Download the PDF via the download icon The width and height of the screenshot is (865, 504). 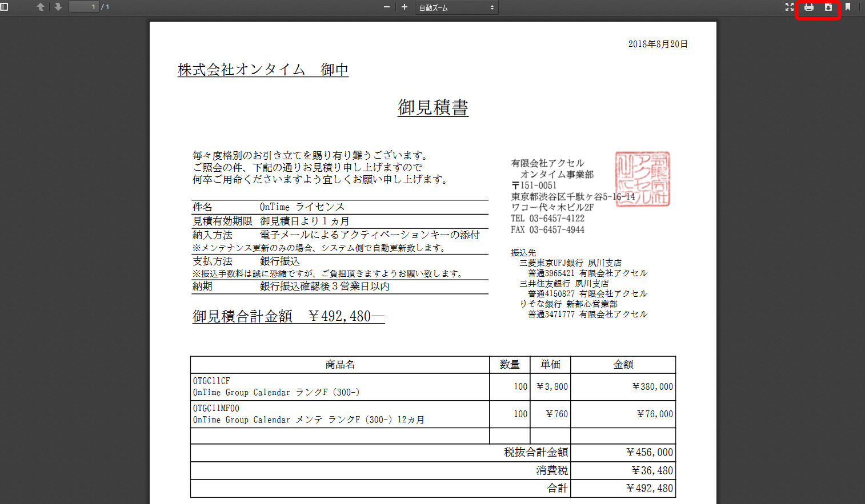pyautogui.click(x=828, y=7)
